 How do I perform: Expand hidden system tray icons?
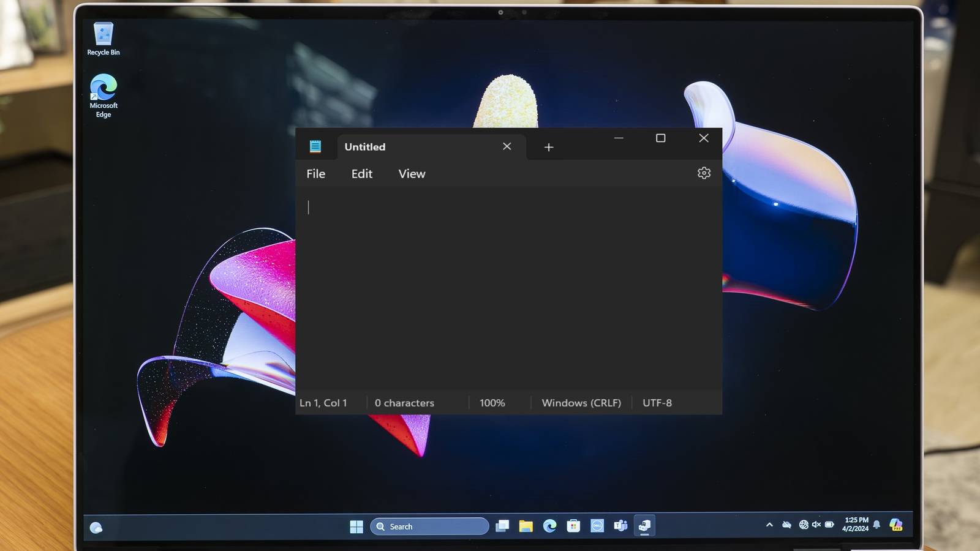tap(769, 525)
